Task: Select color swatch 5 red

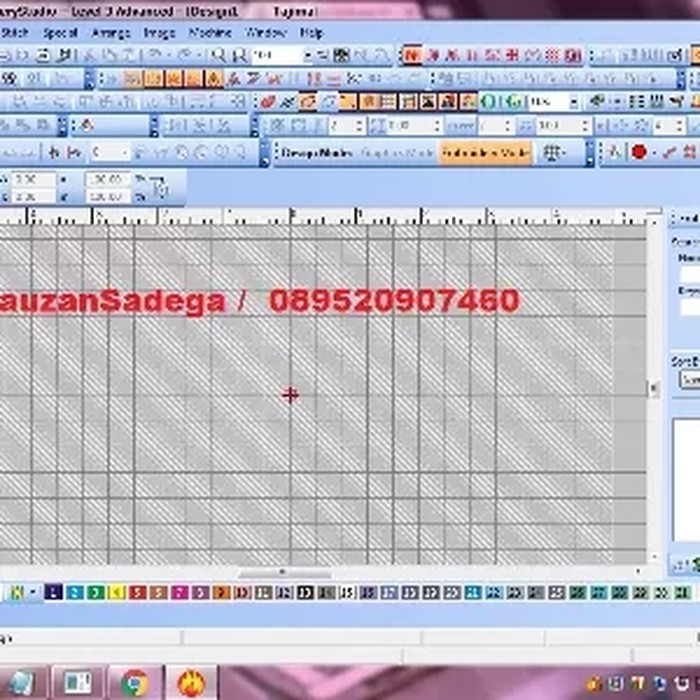Action: [138, 593]
